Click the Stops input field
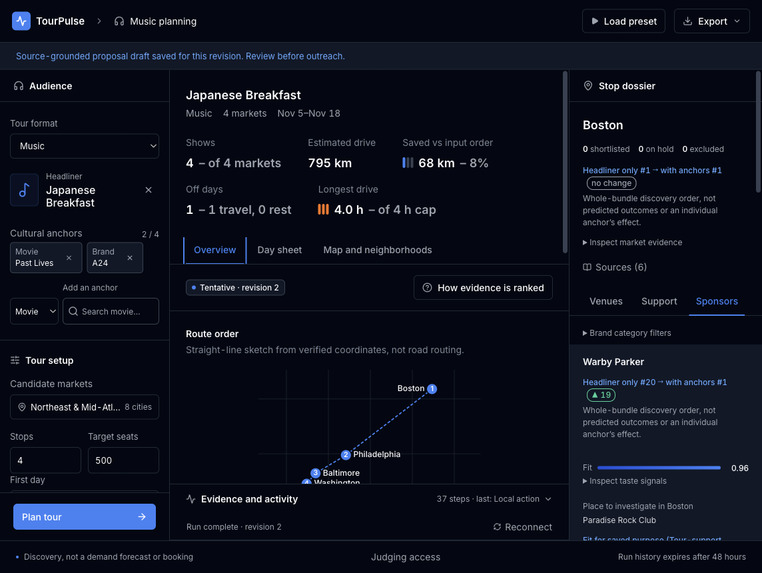 [x=45, y=460]
